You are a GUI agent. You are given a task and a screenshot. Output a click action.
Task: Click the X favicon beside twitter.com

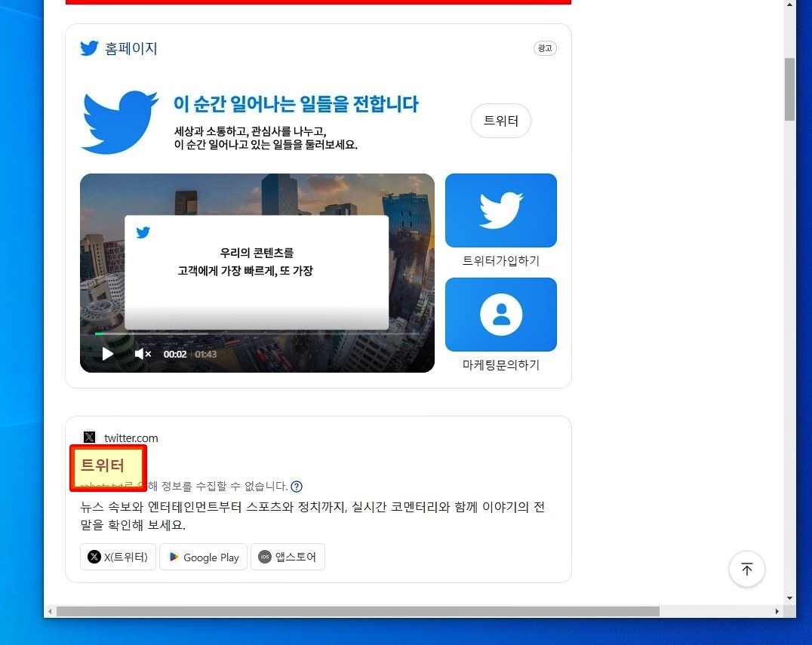coord(89,438)
